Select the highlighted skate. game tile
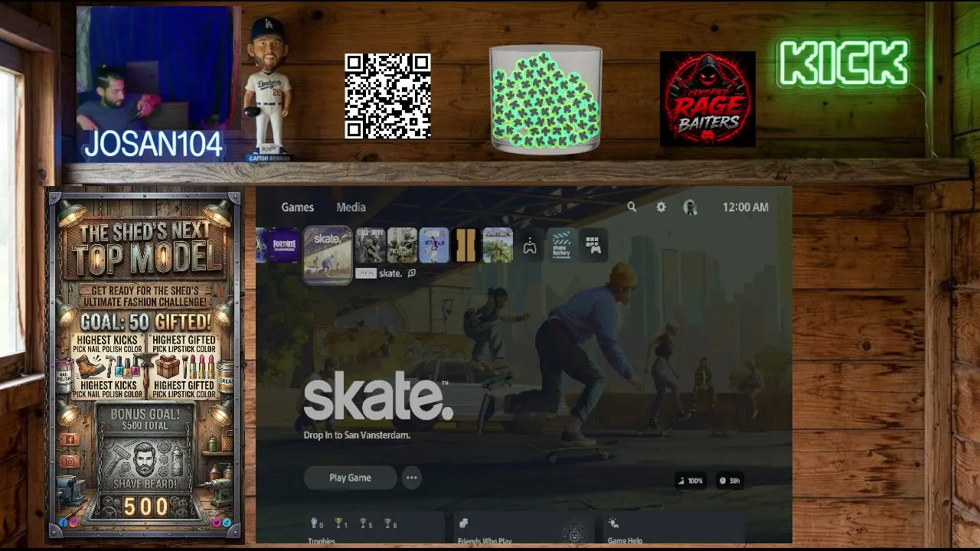Screen dimensions: 980x551 (x=328, y=254)
